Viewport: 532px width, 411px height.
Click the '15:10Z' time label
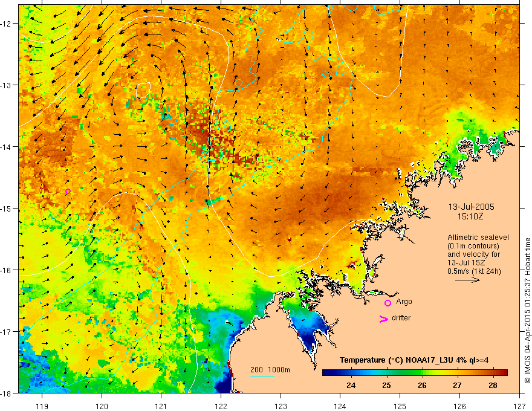470,216
